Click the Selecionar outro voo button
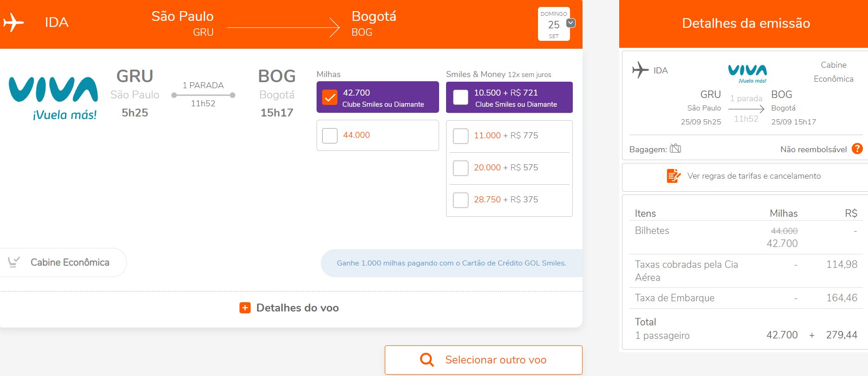Image resolution: width=868 pixels, height=376 pixels. coord(483,360)
